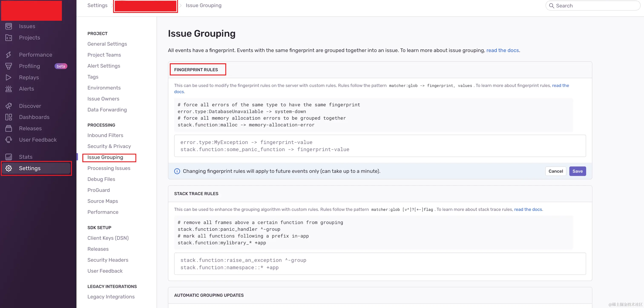Go to Security & Privacy settings
Viewport: 644px width, 308px height.
(109, 146)
